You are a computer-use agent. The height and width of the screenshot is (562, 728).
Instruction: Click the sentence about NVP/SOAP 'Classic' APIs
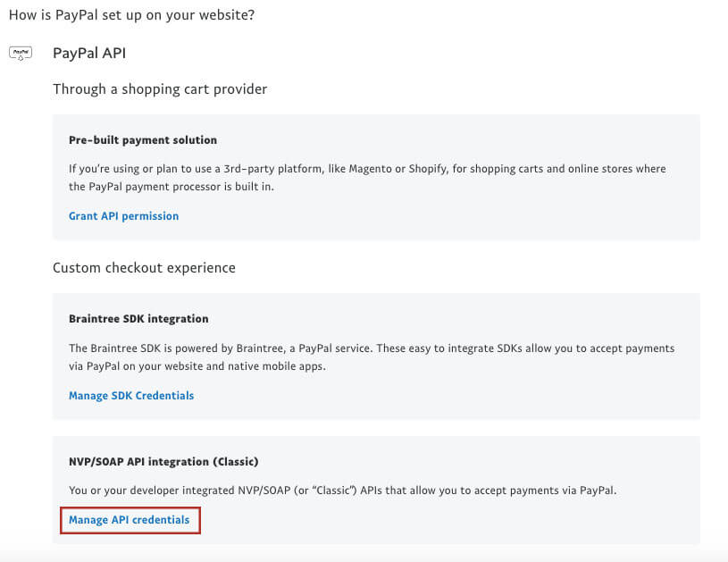click(x=343, y=491)
